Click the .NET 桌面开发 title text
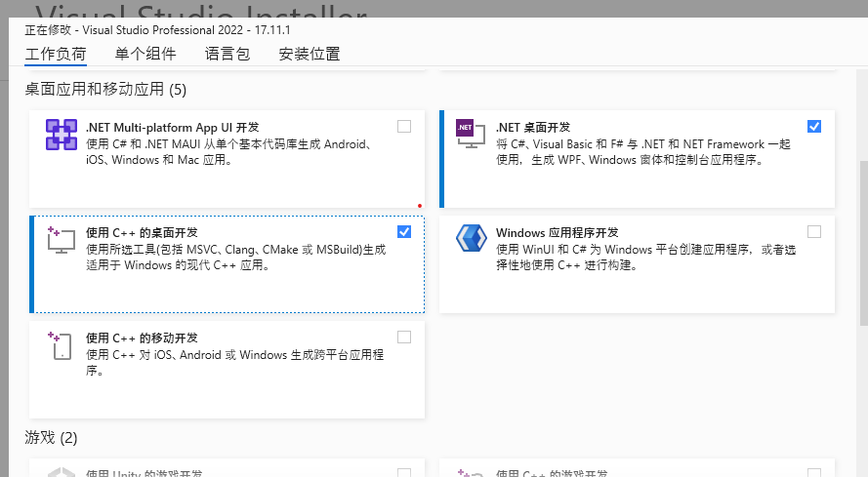The height and width of the screenshot is (477, 868). tap(532, 127)
